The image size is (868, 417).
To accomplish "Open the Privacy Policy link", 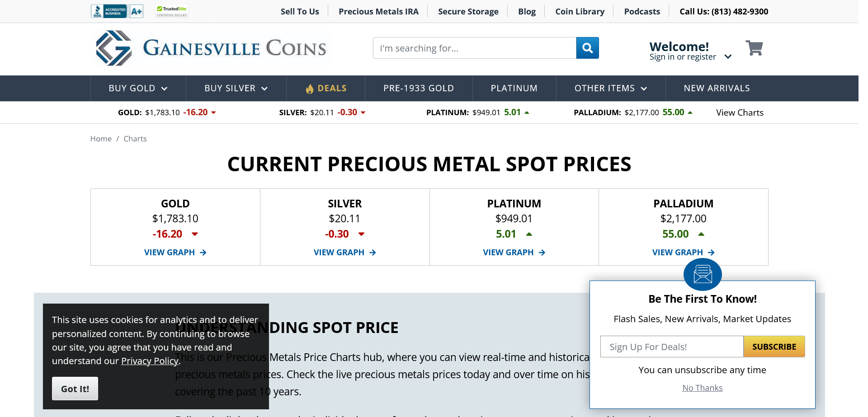I will [x=150, y=361].
